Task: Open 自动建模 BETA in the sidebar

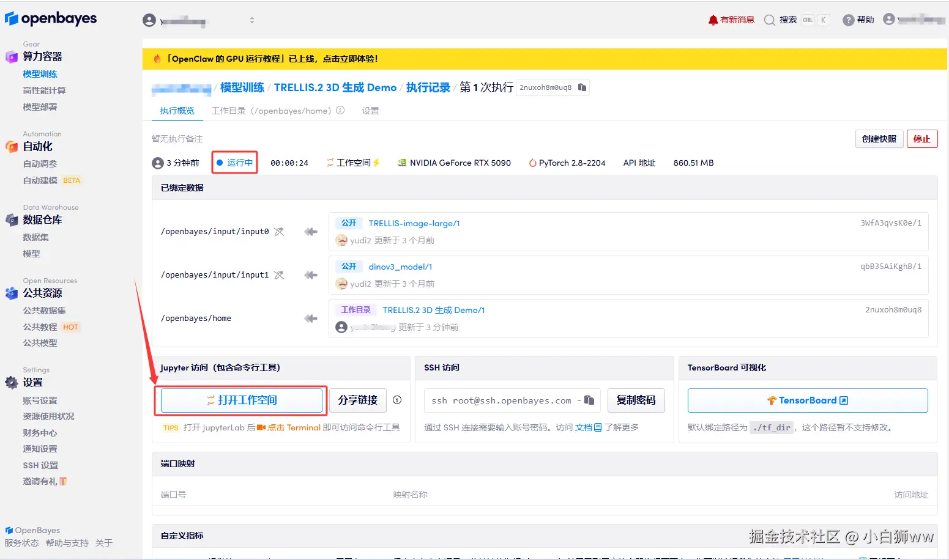Action: click(51, 180)
